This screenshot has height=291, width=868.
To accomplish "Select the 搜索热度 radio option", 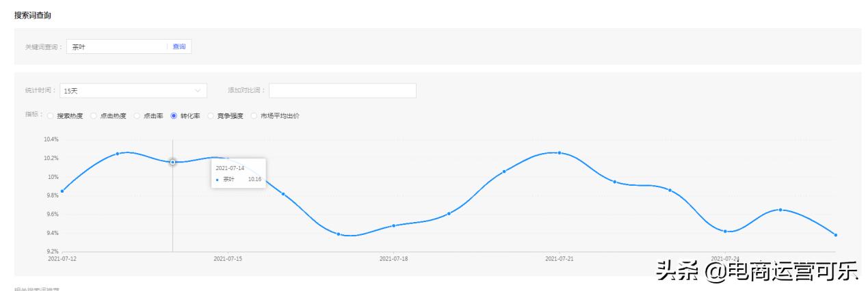I will 50,115.
